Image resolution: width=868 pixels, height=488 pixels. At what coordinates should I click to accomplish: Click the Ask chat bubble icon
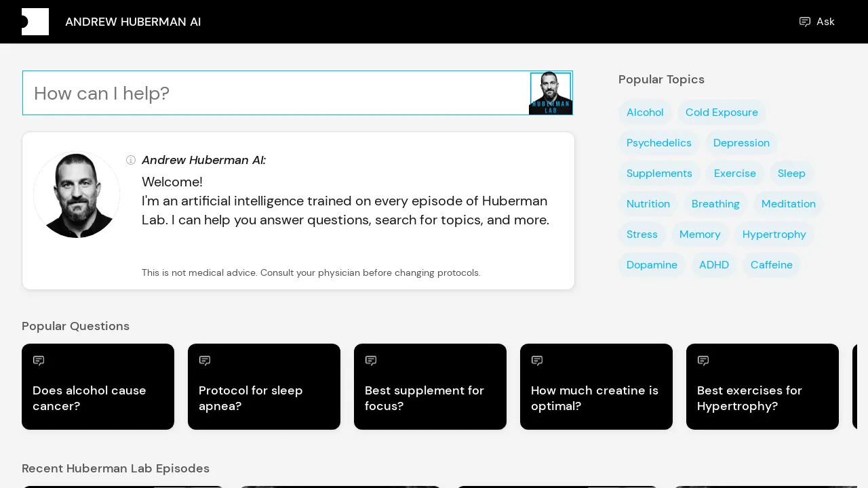click(x=805, y=22)
